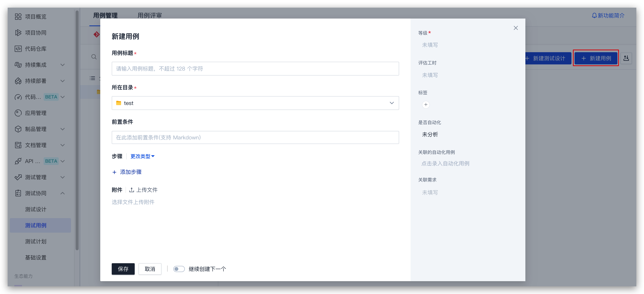The height and width of the screenshot is (294, 644).
Task: Click the 用例标题 input field
Action: pyautogui.click(x=255, y=69)
